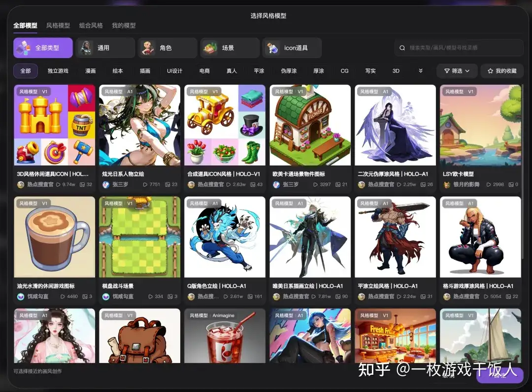Viewport: 532px width, 392px height.
Task: Click image-count icon on 合成道具ICON风格
Action: (253, 185)
